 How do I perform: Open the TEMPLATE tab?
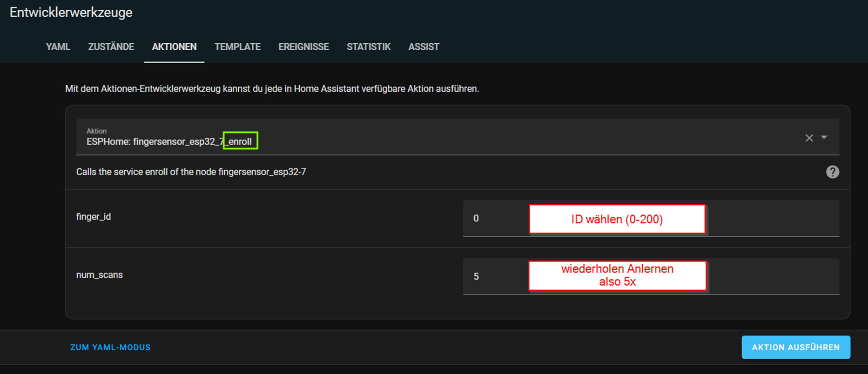[x=237, y=47]
